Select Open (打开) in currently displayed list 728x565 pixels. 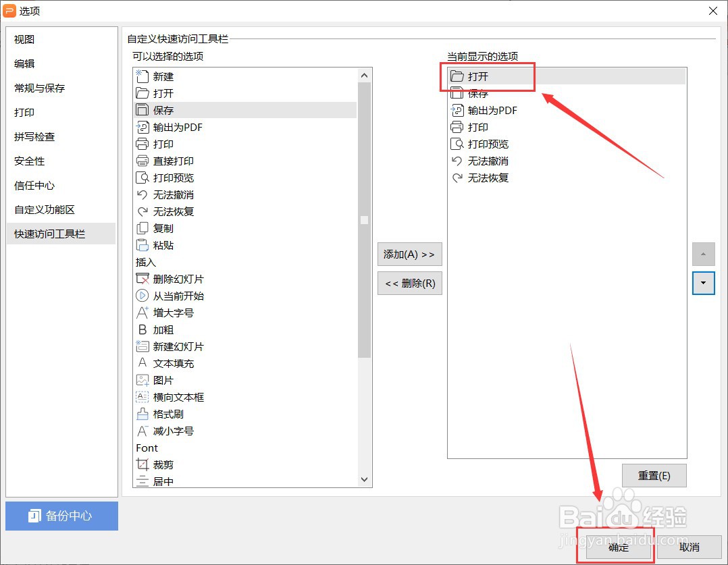[x=567, y=76]
